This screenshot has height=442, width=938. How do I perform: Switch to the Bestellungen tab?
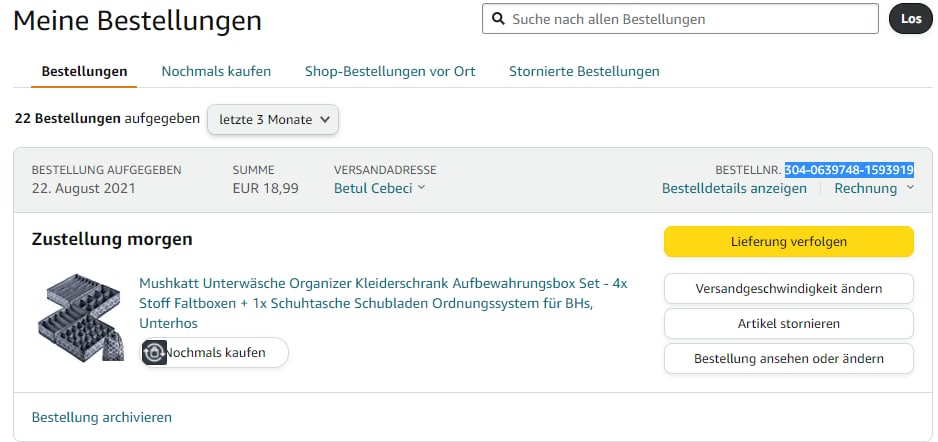[x=84, y=71]
